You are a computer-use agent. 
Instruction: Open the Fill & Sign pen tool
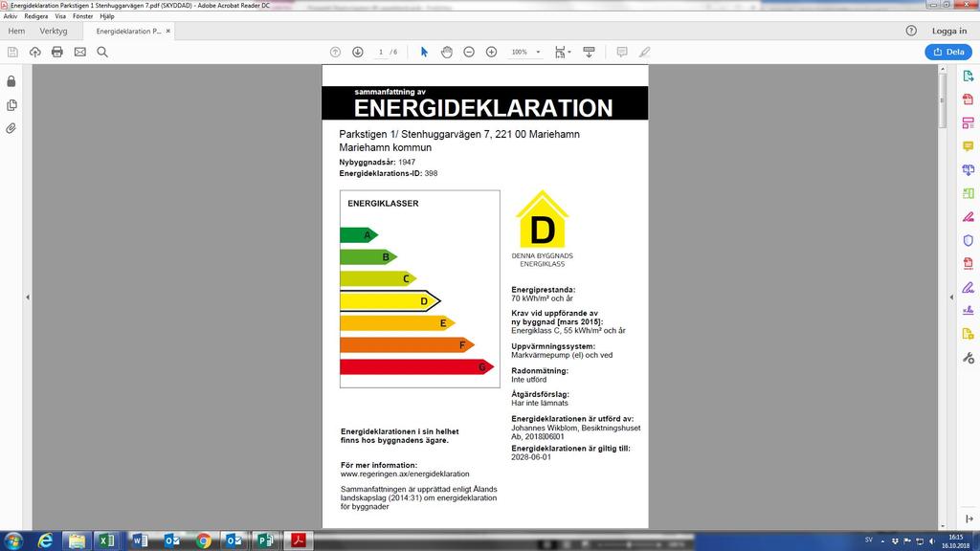point(969,287)
